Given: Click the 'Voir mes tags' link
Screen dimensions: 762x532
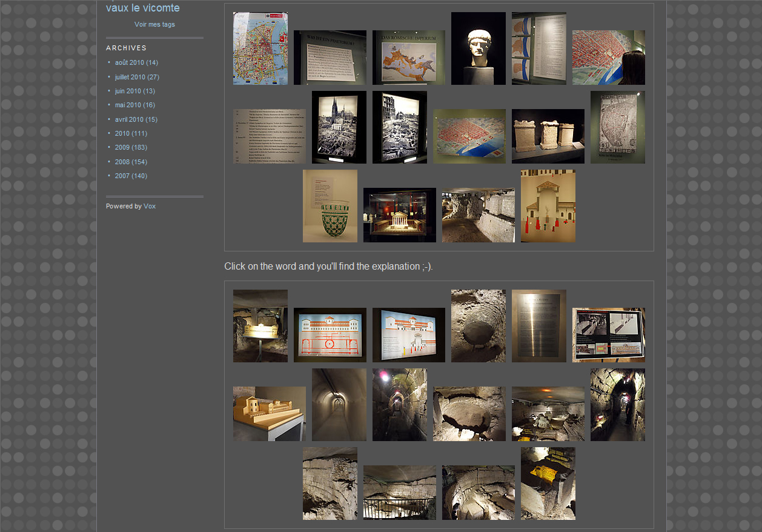Looking at the screenshot, I should click(154, 25).
